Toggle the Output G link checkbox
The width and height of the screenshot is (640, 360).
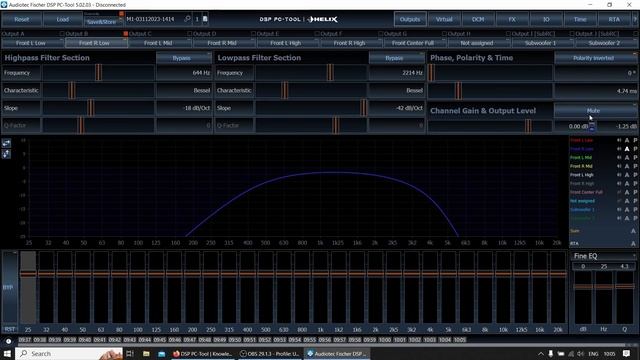point(444,33)
